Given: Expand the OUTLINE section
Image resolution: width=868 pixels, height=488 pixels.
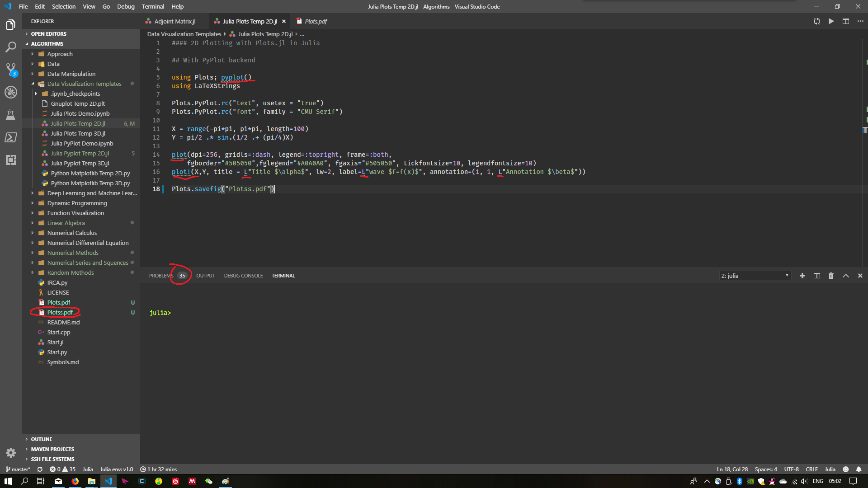Looking at the screenshot, I should (42, 439).
